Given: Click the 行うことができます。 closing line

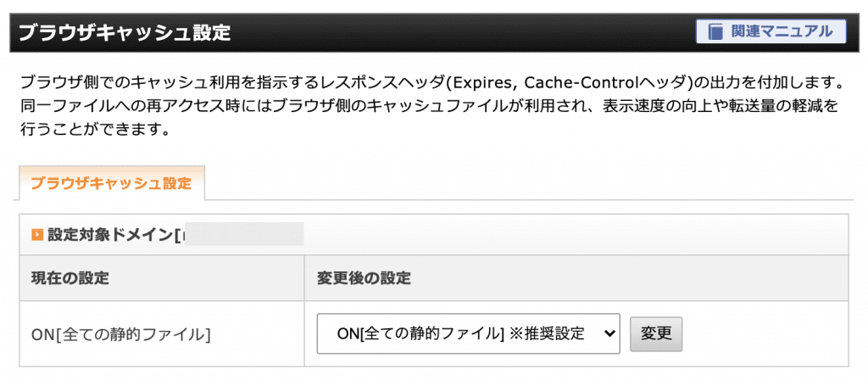Looking at the screenshot, I should pyautogui.click(x=93, y=131).
